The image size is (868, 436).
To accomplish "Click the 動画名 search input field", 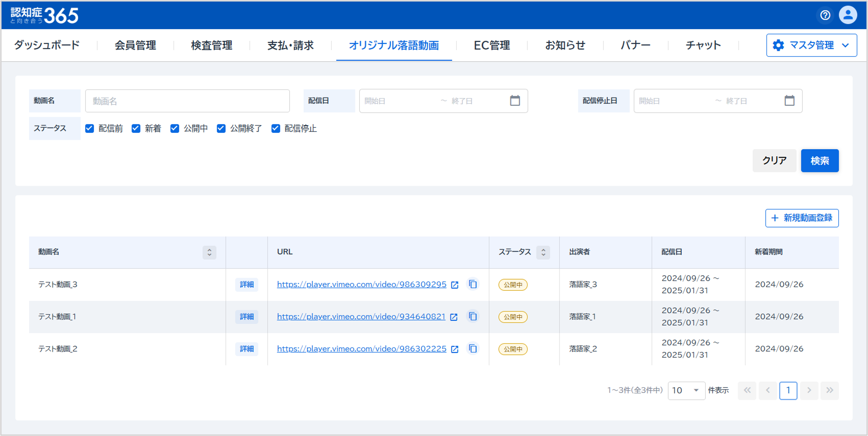I will coord(187,101).
